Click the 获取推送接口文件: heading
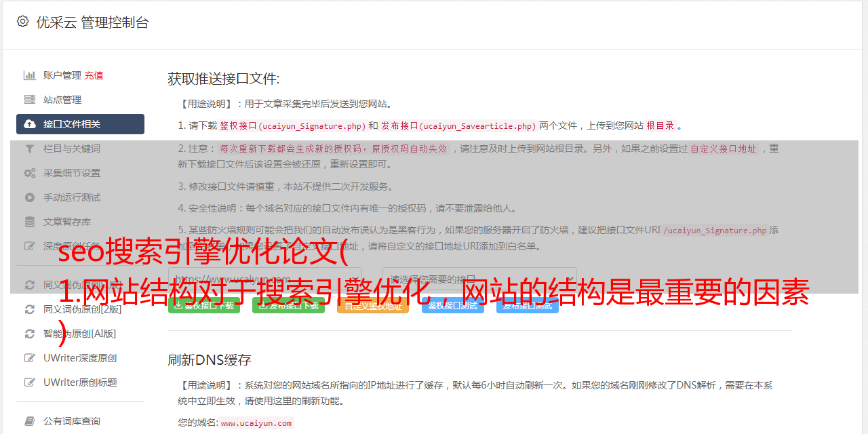This screenshot has width=868, height=434. pos(224,79)
